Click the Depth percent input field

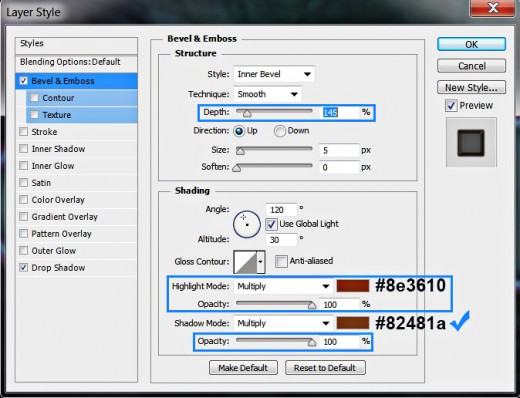coord(339,113)
